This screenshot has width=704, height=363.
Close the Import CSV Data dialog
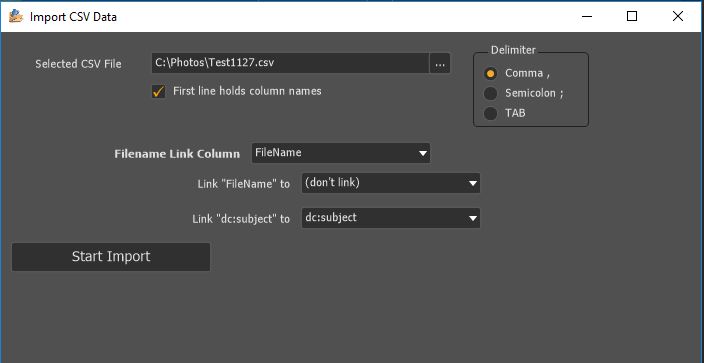(678, 17)
